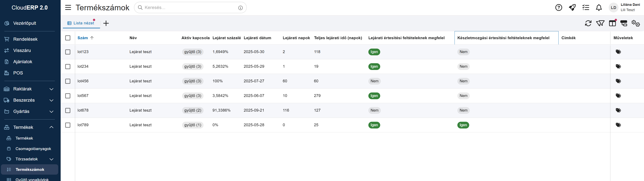Image resolution: width=644 pixels, height=181 pixels.
Task: Toggle the hamburger menu button
Action: pyautogui.click(x=68, y=8)
